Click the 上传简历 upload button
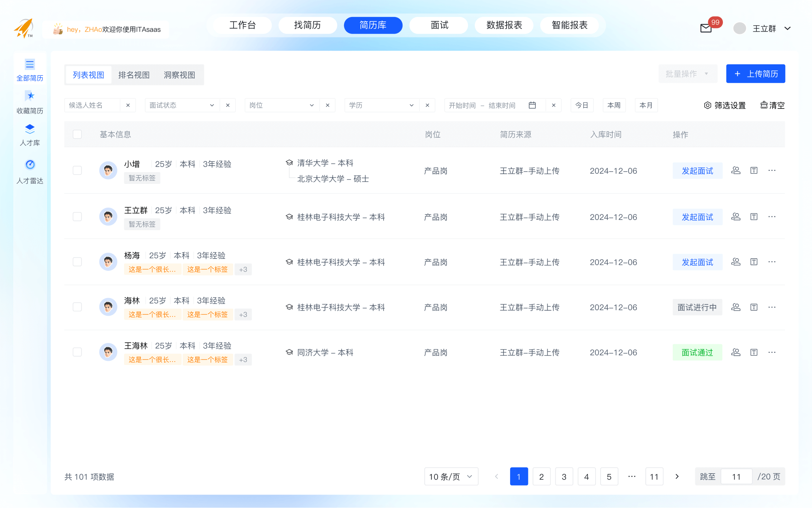The image size is (812, 508). 755,74
